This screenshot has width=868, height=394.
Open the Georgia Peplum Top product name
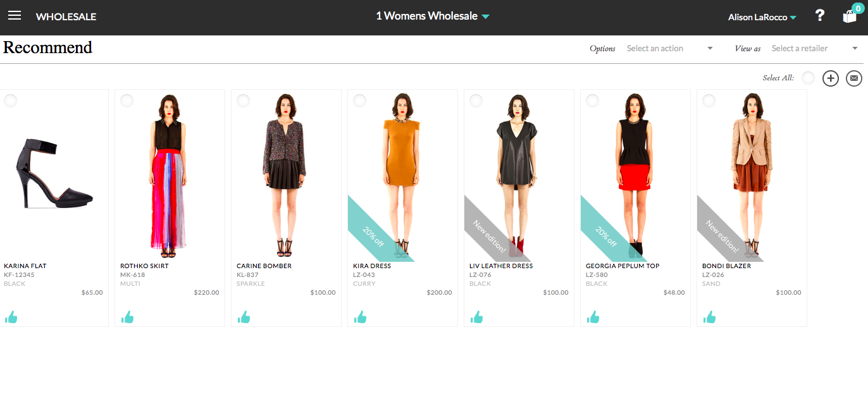point(623,266)
